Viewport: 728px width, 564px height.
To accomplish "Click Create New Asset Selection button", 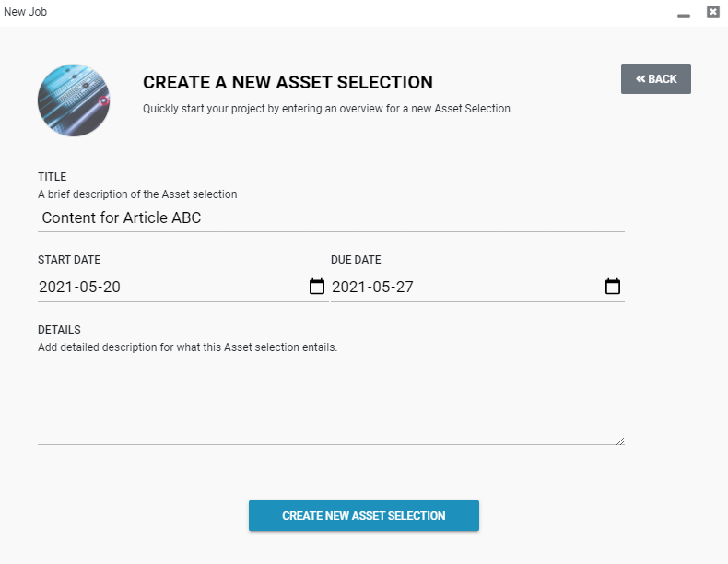I will 363,515.
